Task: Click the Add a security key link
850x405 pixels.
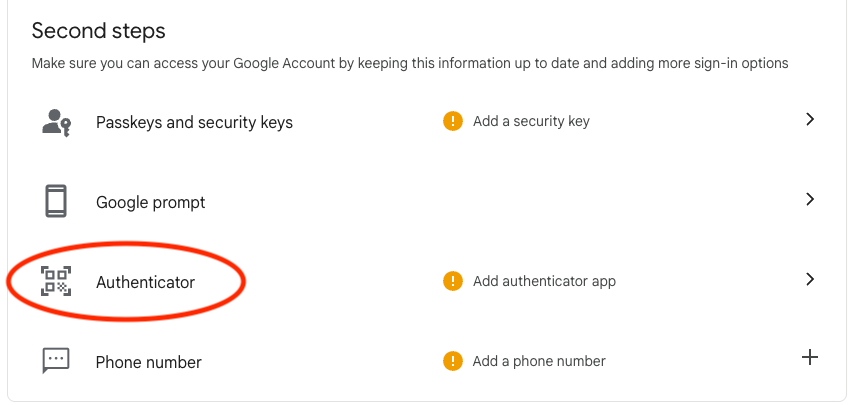Action: (531, 121)
